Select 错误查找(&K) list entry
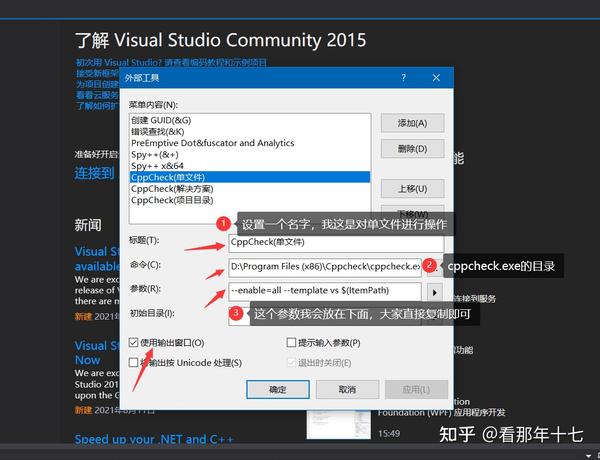This screenshot has width=600, height=460. pyautogui.click(x=250, y=132)
